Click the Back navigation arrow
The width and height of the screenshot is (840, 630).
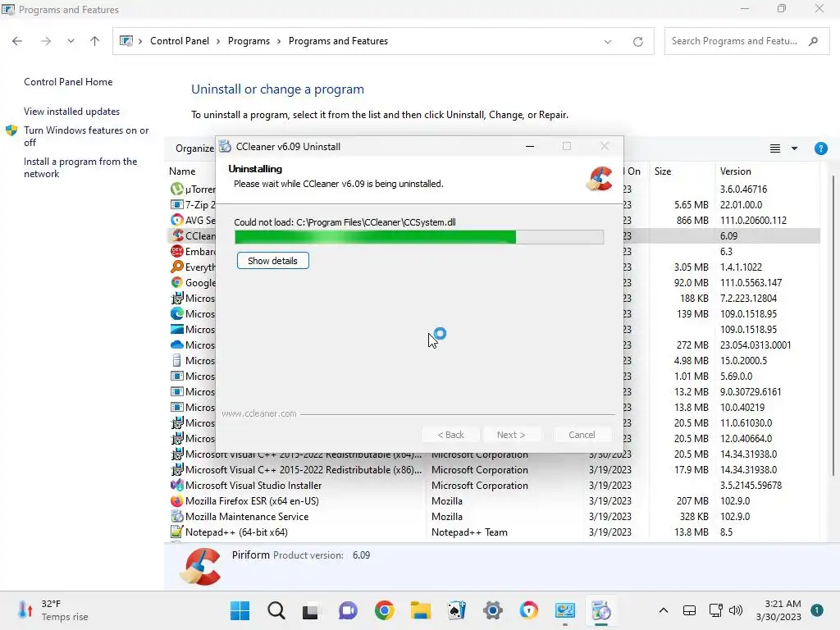pos(17,41)
